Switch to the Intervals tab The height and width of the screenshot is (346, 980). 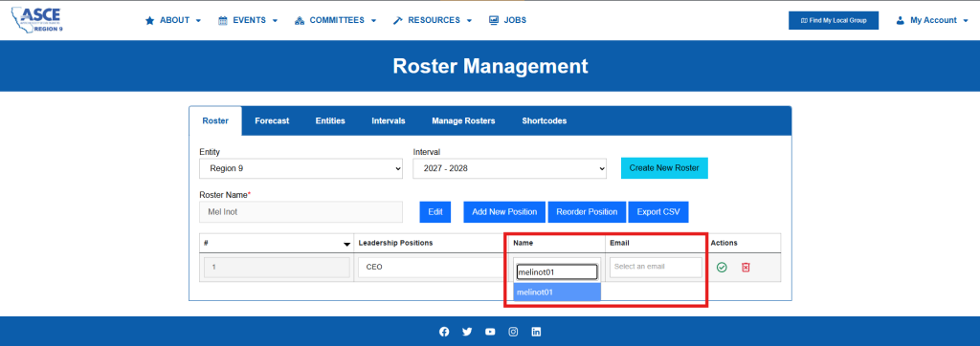pos(389,120)
